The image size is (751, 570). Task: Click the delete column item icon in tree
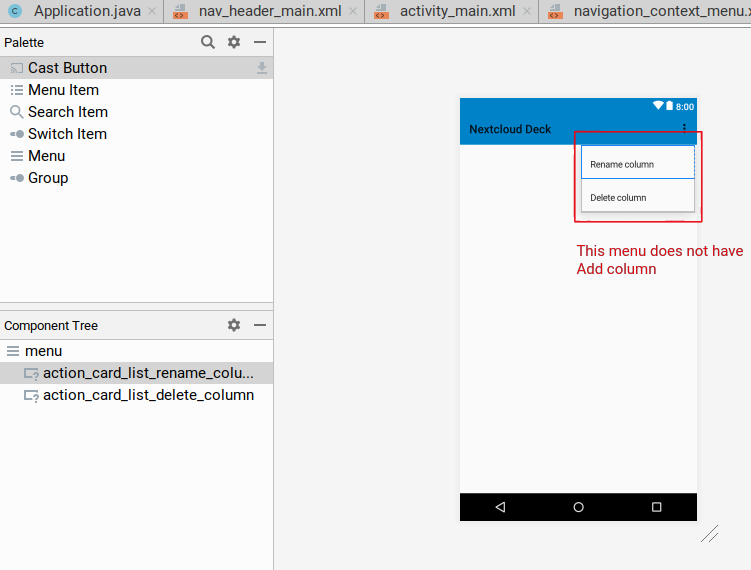pos(31,396)
